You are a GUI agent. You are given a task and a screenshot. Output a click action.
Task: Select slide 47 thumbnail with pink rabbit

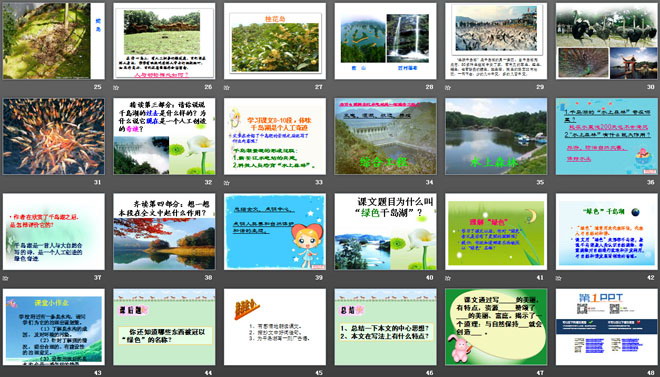click(x=496, y=327)
